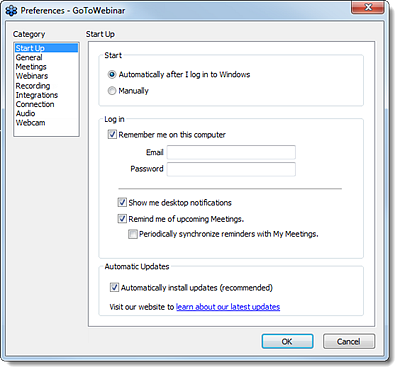The image size is (400, 372).
Task: Open the Meetings category
Action: 31,67
